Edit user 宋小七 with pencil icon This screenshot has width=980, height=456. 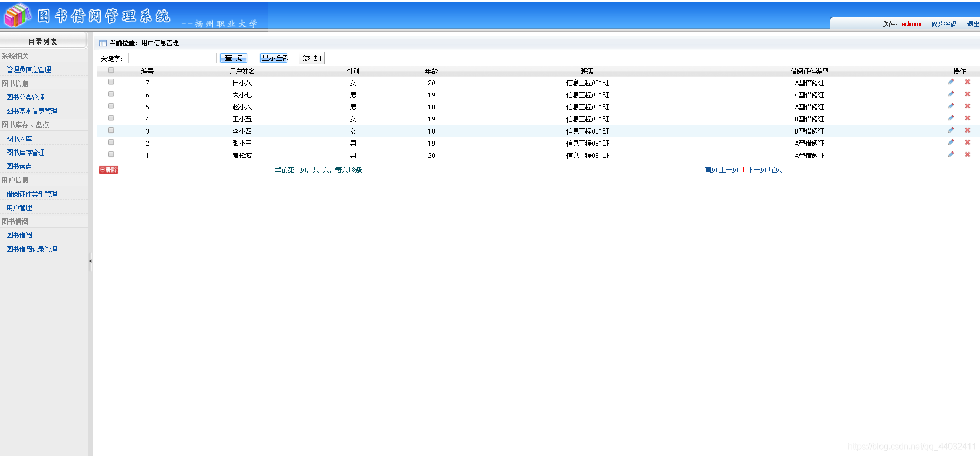(x=951, y=94)
